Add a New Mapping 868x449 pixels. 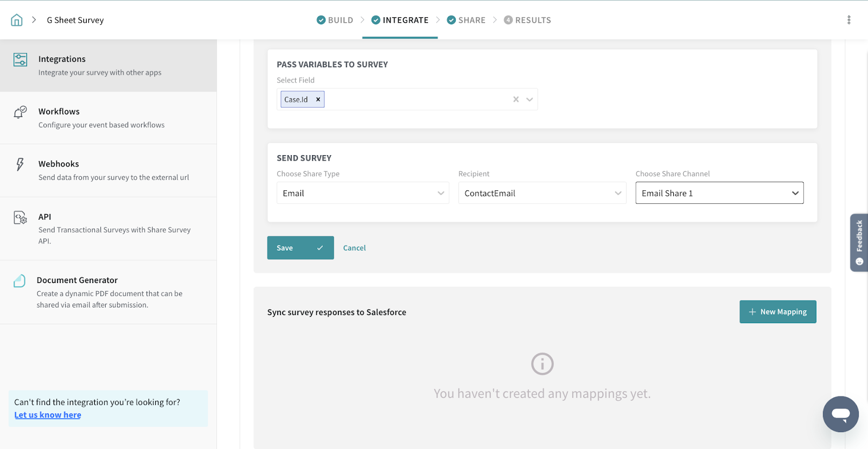click(777, 312)
